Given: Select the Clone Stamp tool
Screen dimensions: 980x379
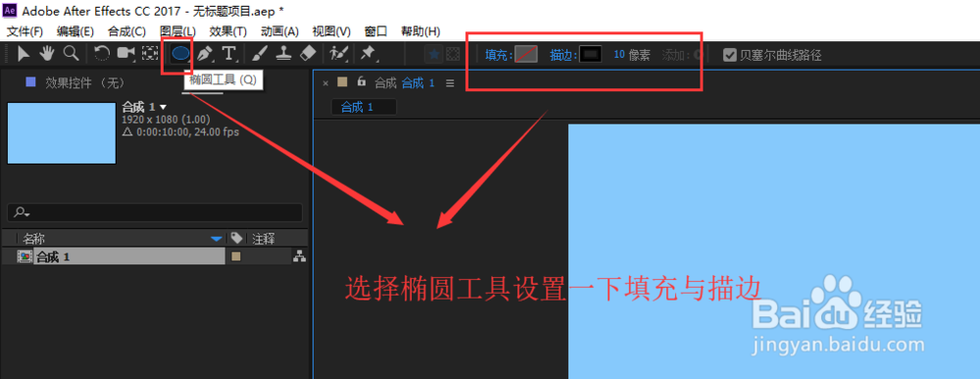Looking at the screenshot, I should tap(284, 54).
